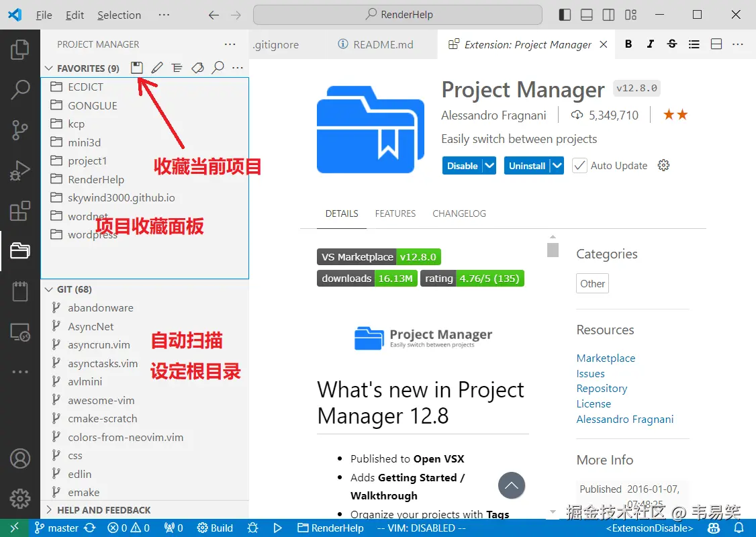The image size is (756, 537).
Task: Click the RenderHelp command center search box
Action: coord(397,15)
